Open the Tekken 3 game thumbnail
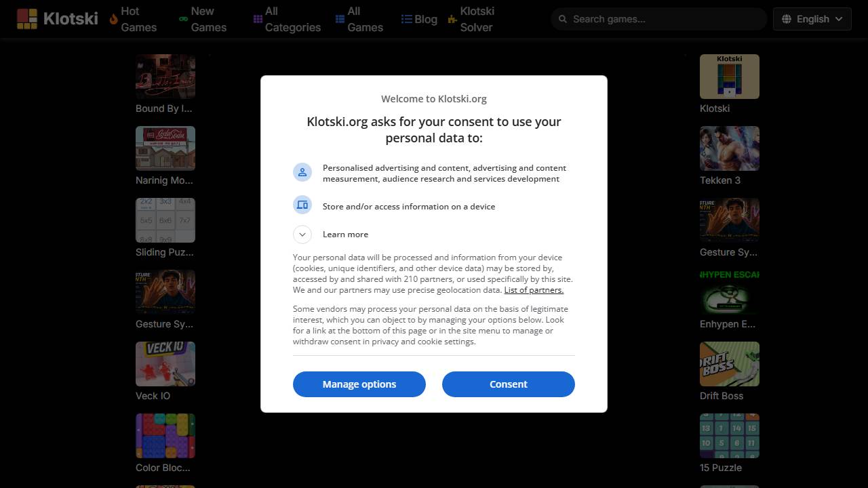This screenshot has height=488, width=868. [730, 148]
